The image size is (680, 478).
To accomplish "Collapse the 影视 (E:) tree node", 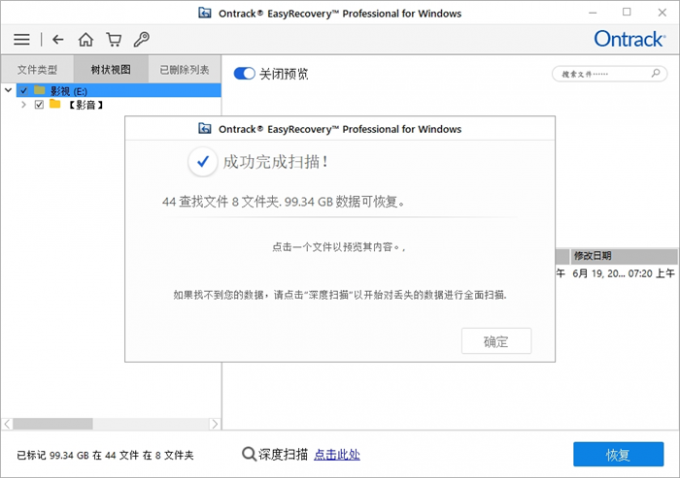I will click(x=8, y=90).
